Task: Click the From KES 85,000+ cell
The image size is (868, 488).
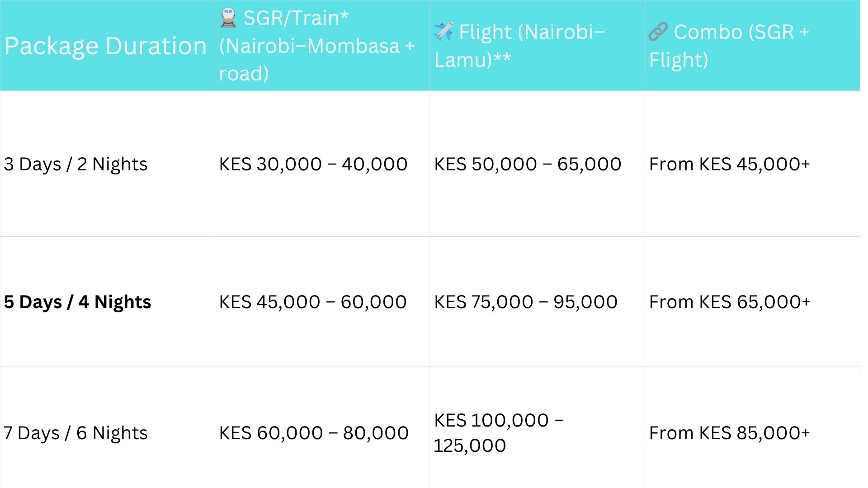Action: coord(729,433)
